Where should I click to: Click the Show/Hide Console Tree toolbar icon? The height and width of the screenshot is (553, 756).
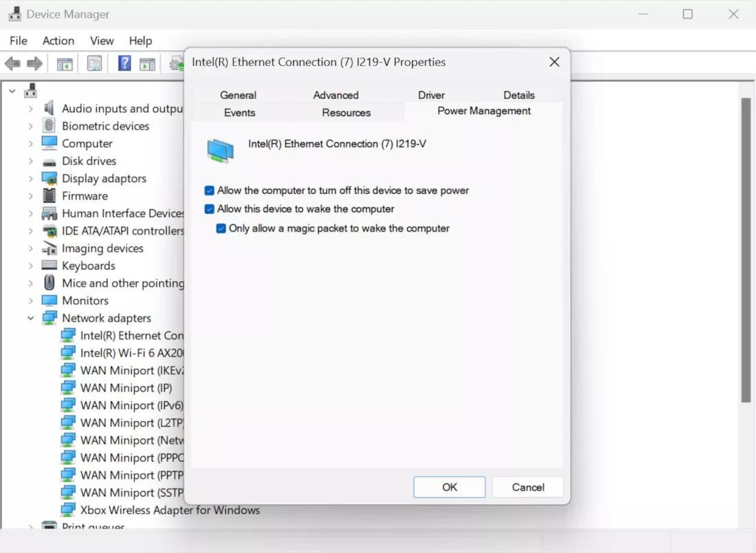[65, 64]
